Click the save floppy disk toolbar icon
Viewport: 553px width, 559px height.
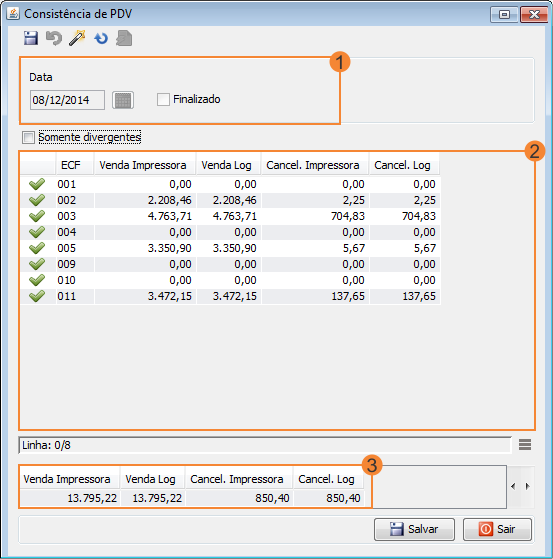point(31,38)
